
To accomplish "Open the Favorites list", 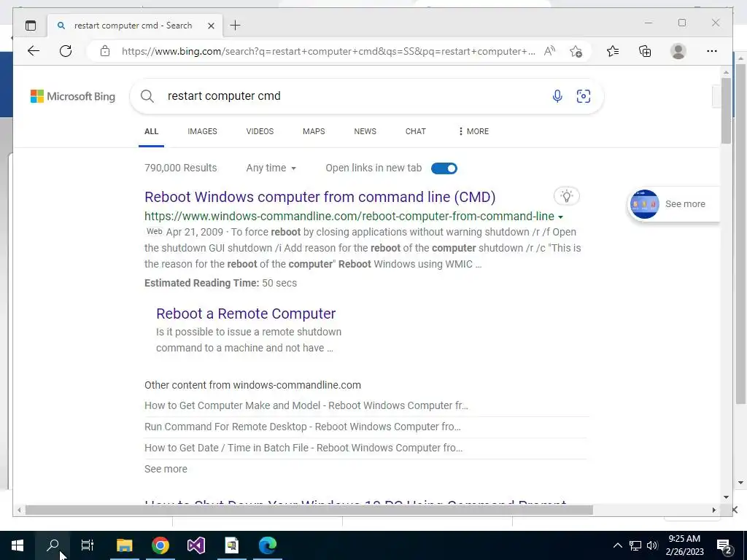I will 613,51.
